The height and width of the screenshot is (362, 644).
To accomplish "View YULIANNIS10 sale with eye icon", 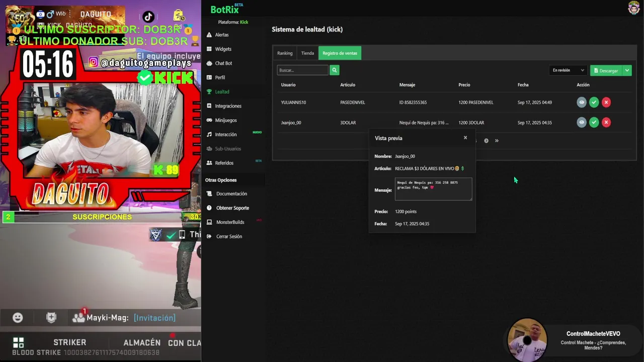I will pyautogui.click(x=582, y=102).
